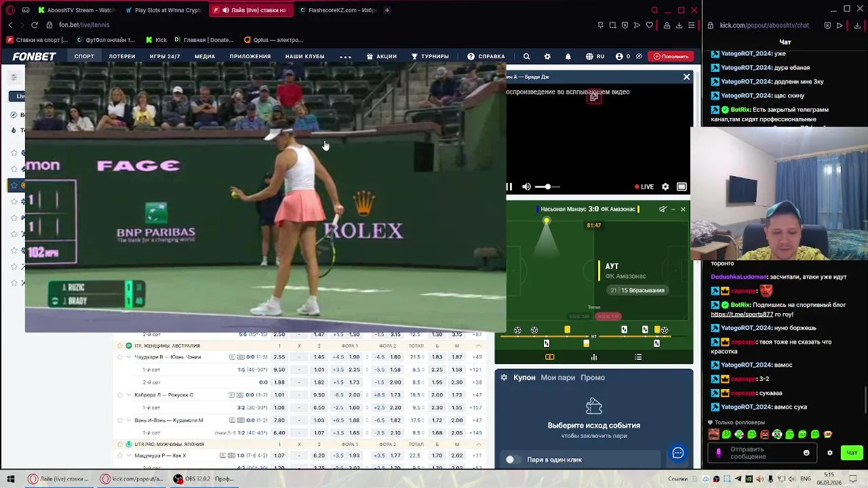868x488 pixels.
Task: Minimize the football match tracker widget
Action: coord(673,209)
